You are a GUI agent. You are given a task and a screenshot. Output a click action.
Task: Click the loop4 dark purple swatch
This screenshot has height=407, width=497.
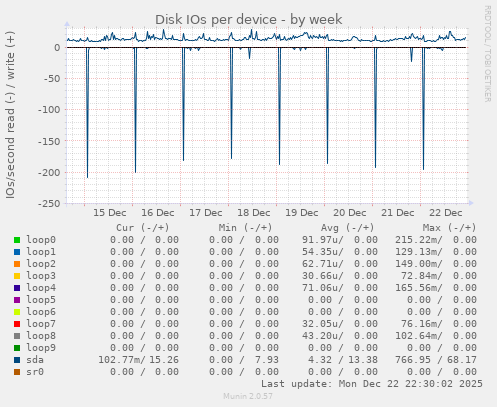tap(17, 288)
